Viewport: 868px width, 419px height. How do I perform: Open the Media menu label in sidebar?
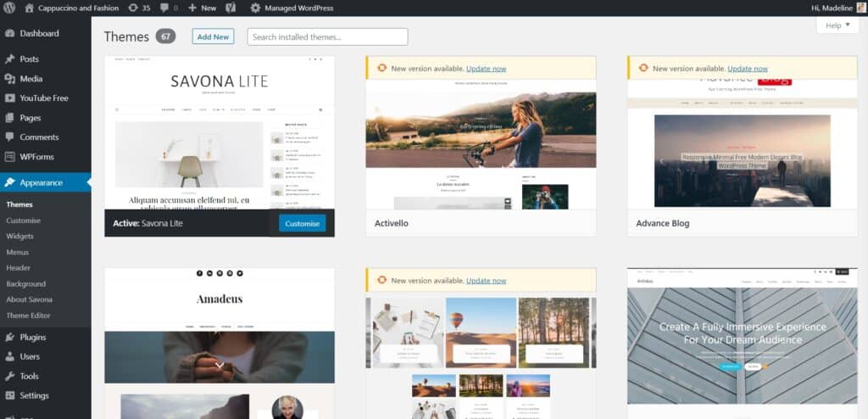[x=31, y=79]
